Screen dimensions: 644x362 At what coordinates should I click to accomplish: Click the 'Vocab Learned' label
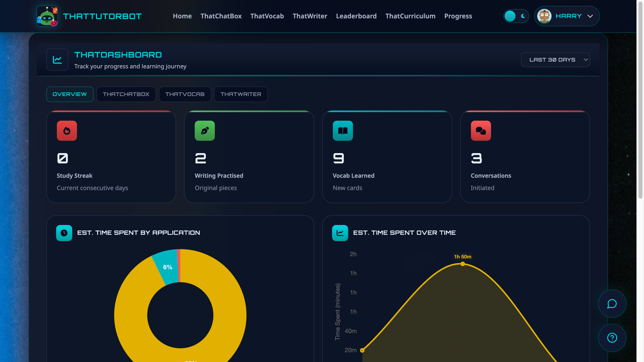(x=353, y=176)
